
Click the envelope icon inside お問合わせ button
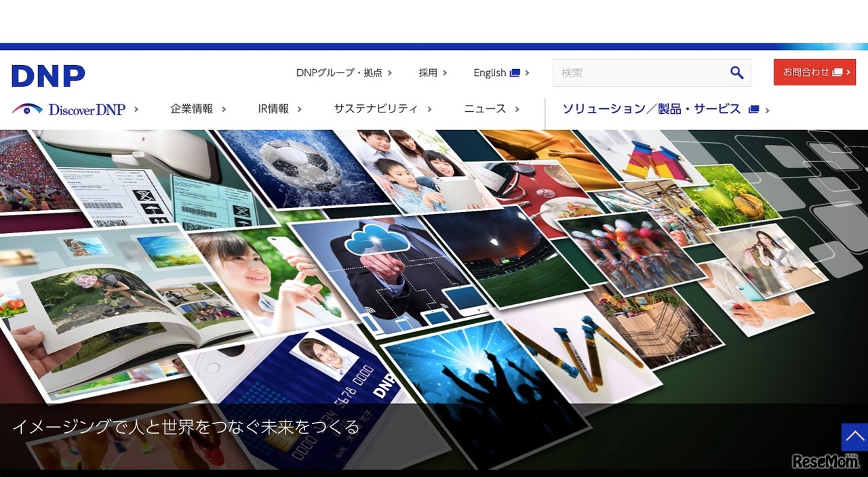coord(838,71)
